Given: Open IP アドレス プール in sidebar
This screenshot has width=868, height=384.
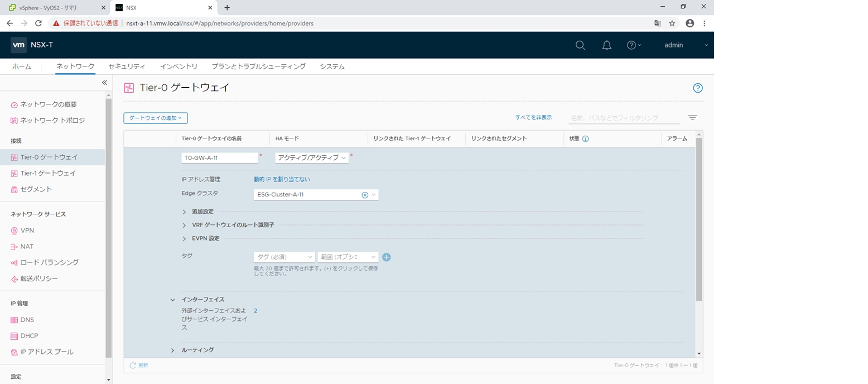Looking at the screenshot, I should tap(47, 352).
